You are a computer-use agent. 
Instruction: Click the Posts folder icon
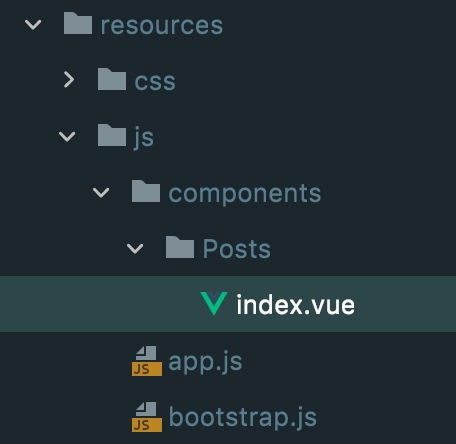click(180, 247)
